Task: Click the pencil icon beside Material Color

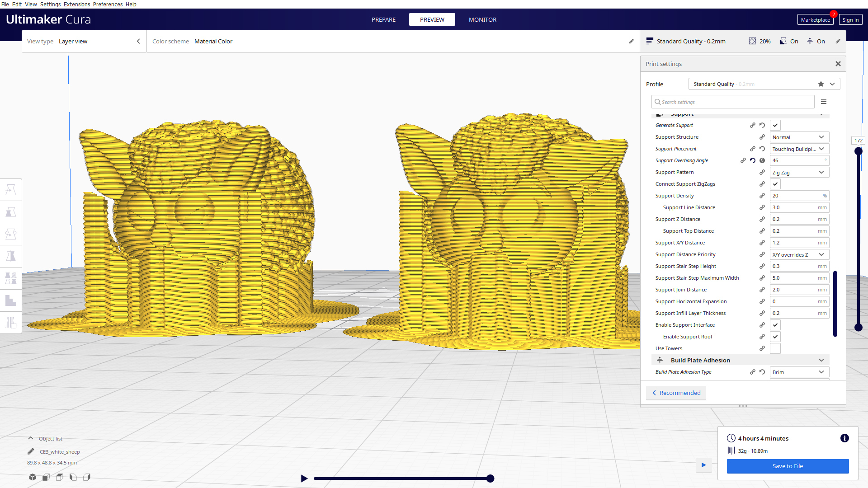Action: 631,41
